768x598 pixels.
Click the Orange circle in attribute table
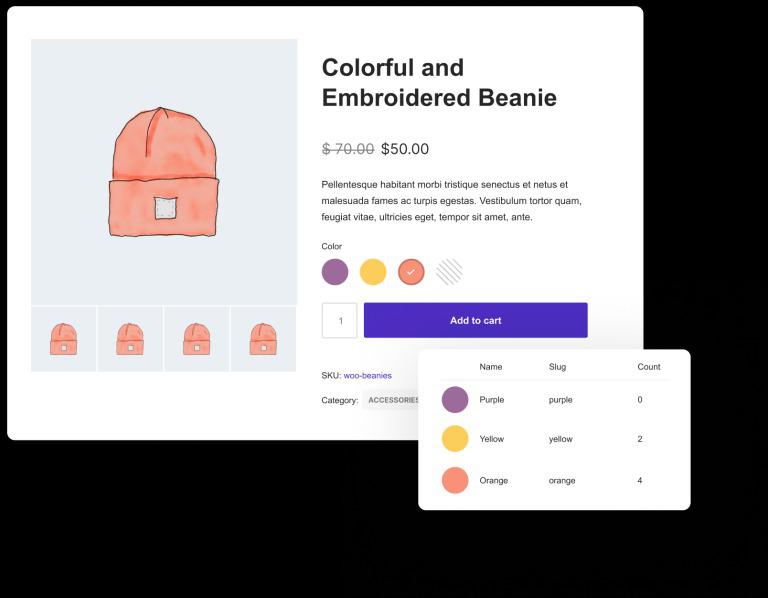[455, 480]
